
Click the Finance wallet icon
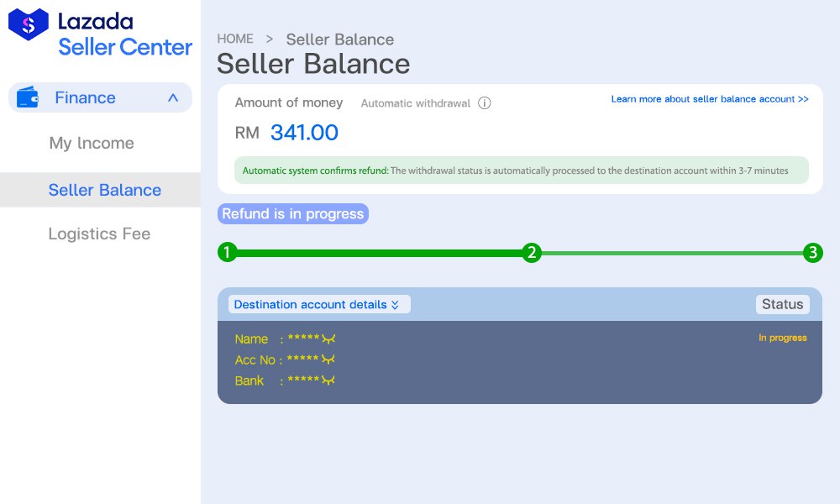28,97
